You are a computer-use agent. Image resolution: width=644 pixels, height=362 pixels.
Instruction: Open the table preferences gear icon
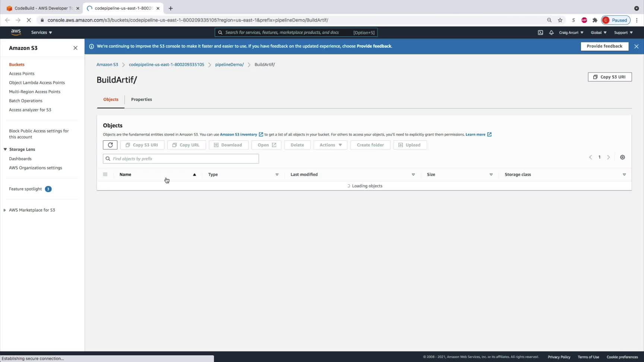[x=622, y=157]
